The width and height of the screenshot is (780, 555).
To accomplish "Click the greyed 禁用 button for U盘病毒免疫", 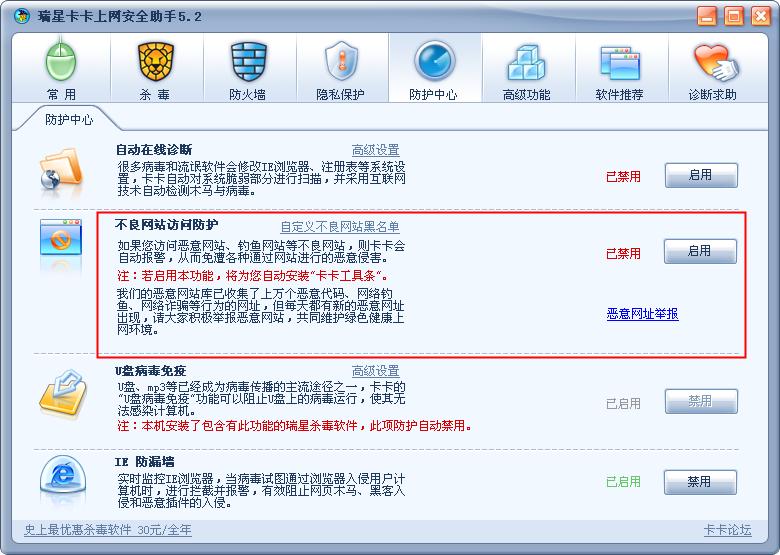I will [701, 401].
